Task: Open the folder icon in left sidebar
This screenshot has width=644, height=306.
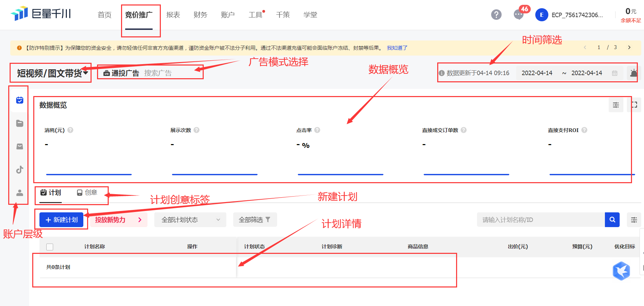Action: 20,123
